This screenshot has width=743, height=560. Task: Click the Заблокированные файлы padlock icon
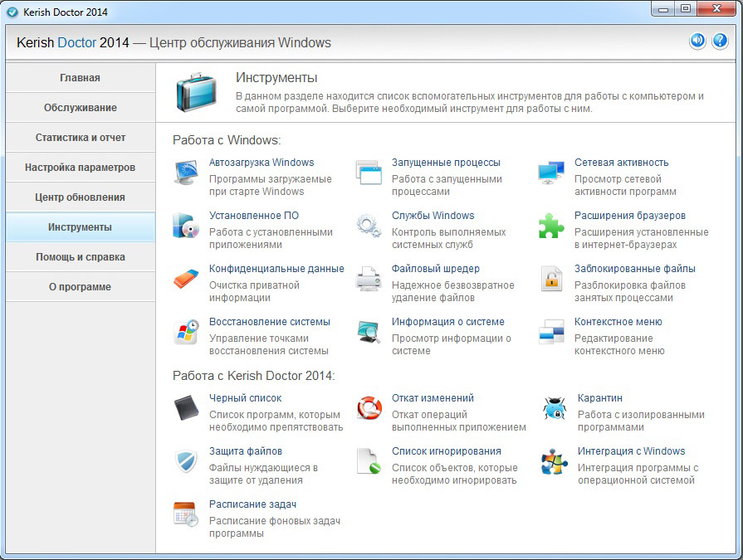551,279
